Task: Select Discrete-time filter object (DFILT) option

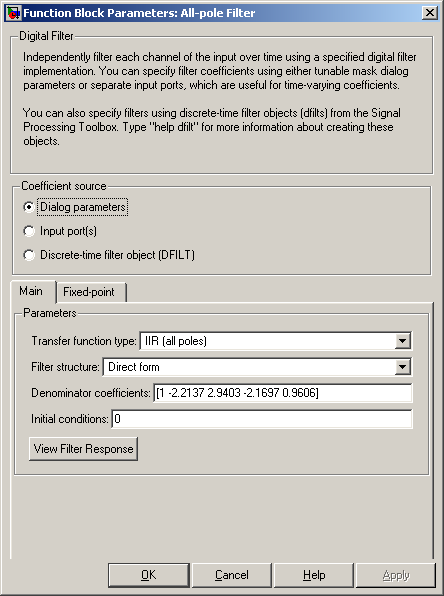Action: (x=29, y=255)
